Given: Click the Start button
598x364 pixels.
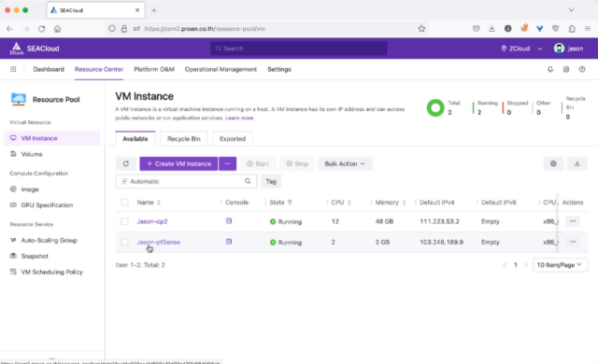Looking at the screenshot, I should (258, 163).
